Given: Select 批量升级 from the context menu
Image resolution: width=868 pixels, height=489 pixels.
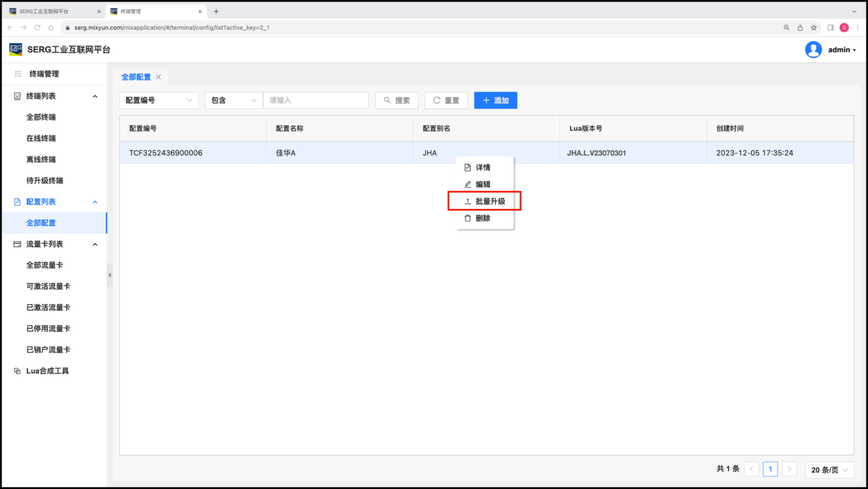Looking at the screenshot, I should point(485,201).
